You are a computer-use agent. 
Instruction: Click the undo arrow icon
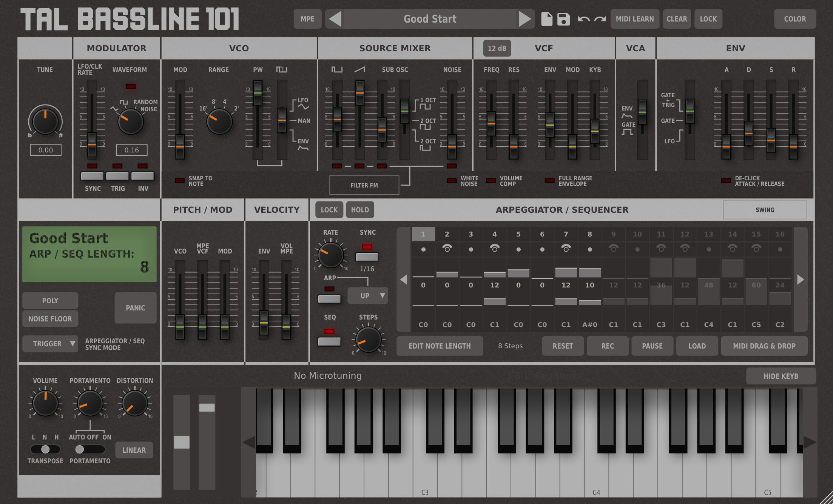583,19
